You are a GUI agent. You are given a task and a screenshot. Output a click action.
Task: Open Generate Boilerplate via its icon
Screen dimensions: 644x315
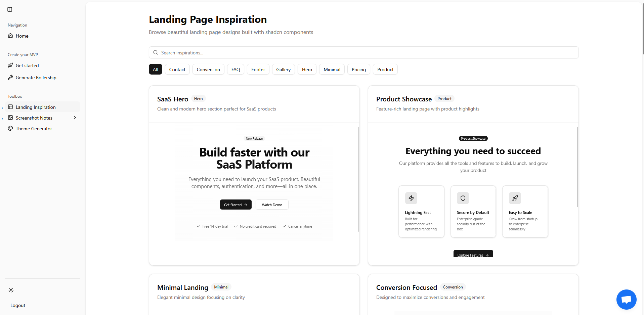10,77
